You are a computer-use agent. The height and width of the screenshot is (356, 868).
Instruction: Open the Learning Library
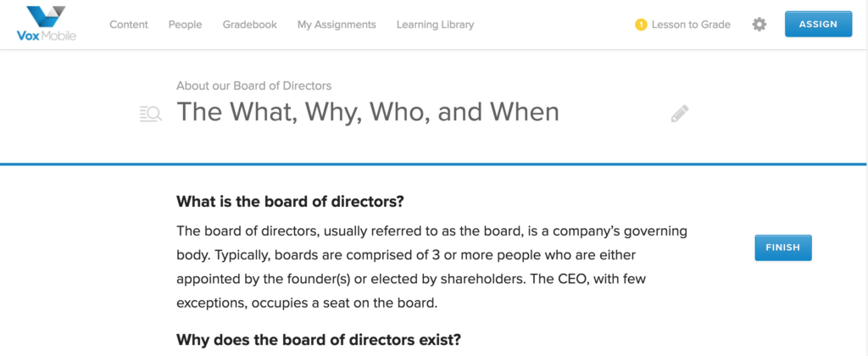tap(435, 25)
